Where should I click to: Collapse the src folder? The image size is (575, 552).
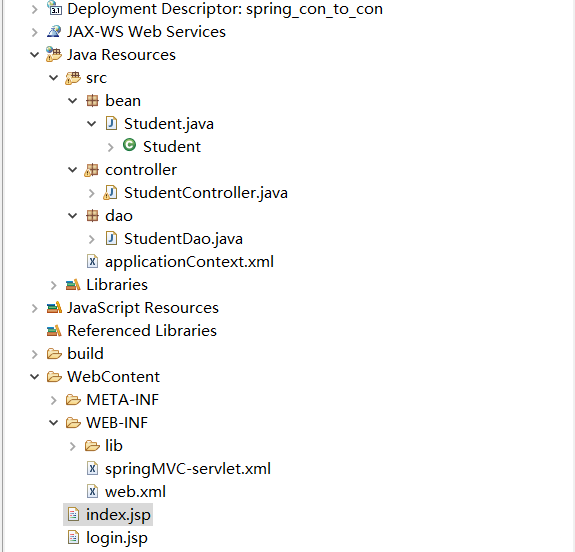(x=54, y=78)
